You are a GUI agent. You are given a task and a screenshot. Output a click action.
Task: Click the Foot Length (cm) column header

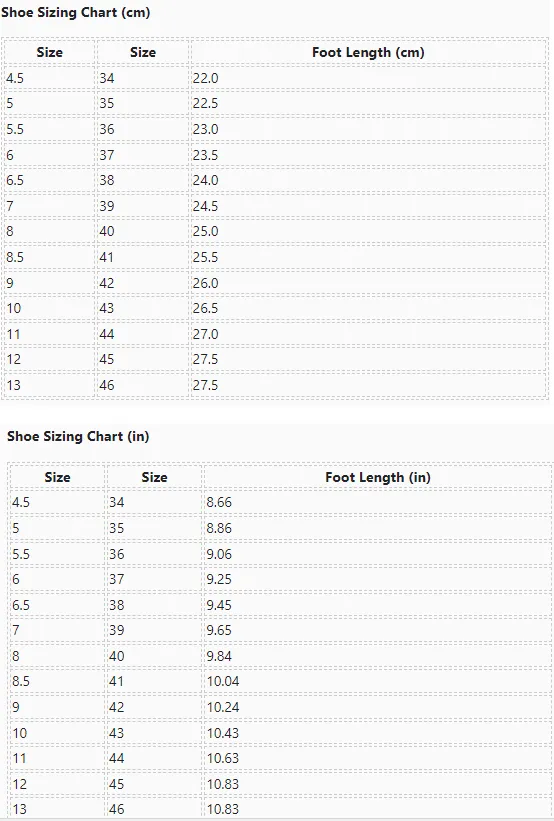(x=368, y=52)
